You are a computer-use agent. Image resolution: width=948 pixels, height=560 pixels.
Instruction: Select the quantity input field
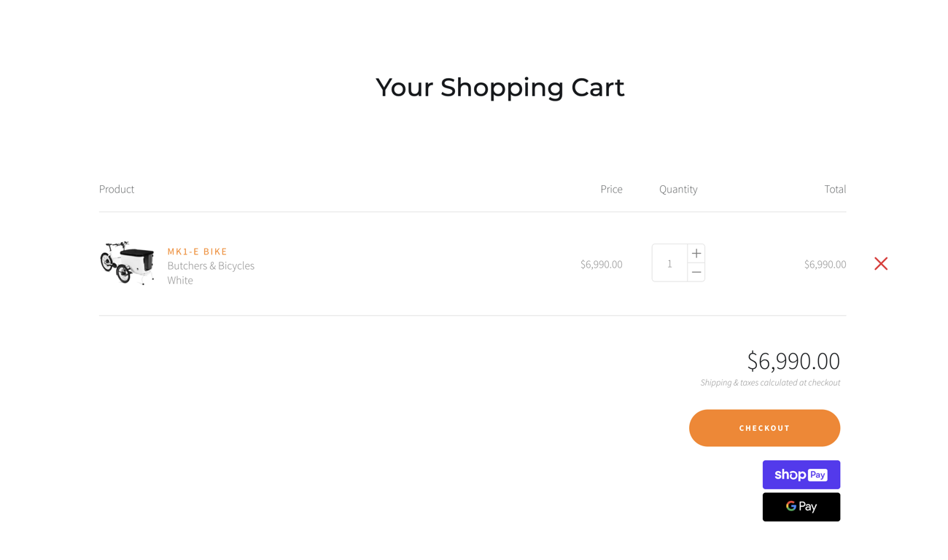[x=669, y=262]
